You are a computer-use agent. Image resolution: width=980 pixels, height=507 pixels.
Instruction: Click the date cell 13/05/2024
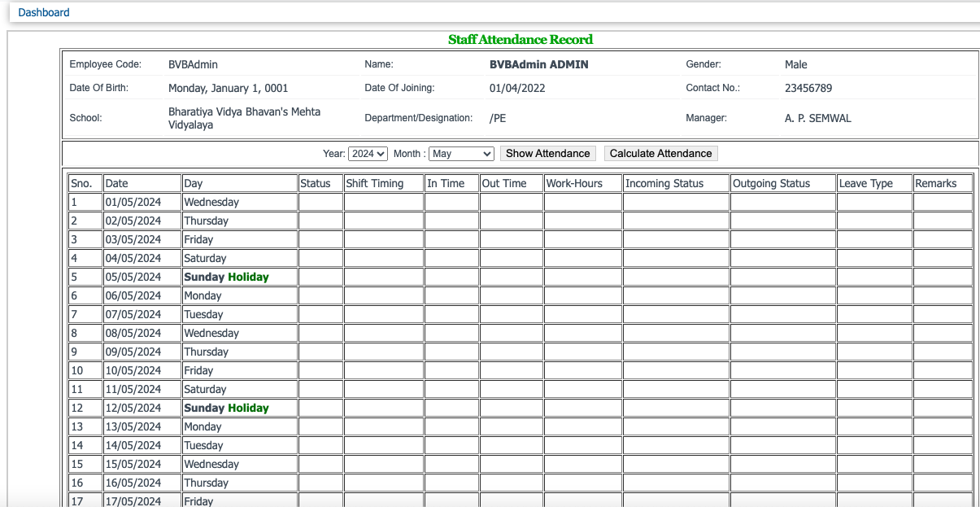(x=142, y=426)
